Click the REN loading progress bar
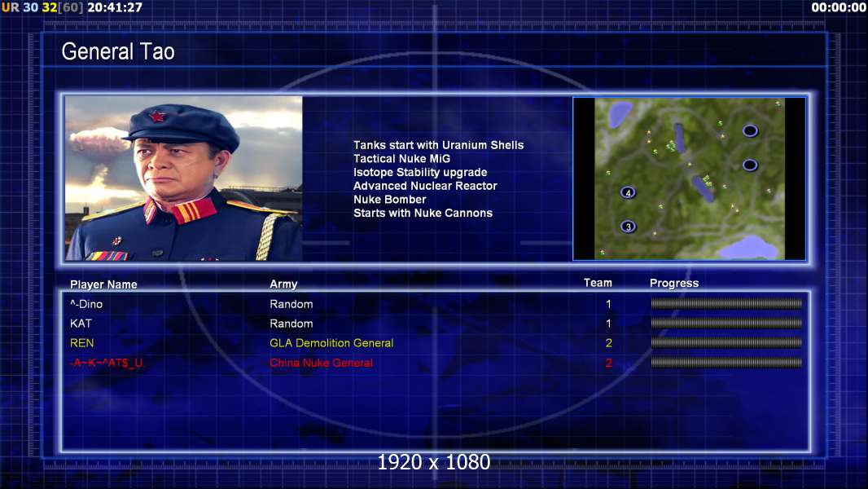Image resolution: width=868 pixels, height=489 pixels. pos(726,343)
